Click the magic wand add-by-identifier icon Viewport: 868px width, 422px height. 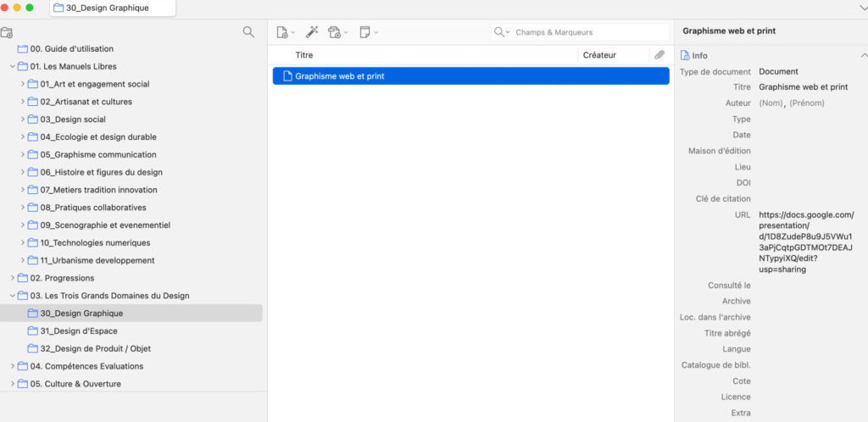[x=312, y=32]
